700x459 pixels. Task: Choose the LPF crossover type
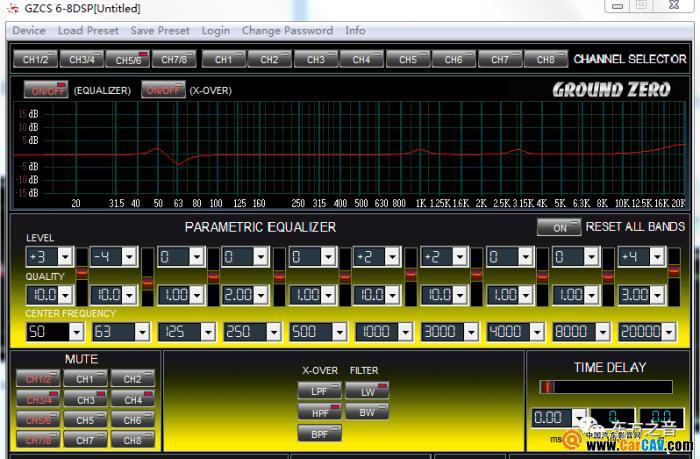319,391
